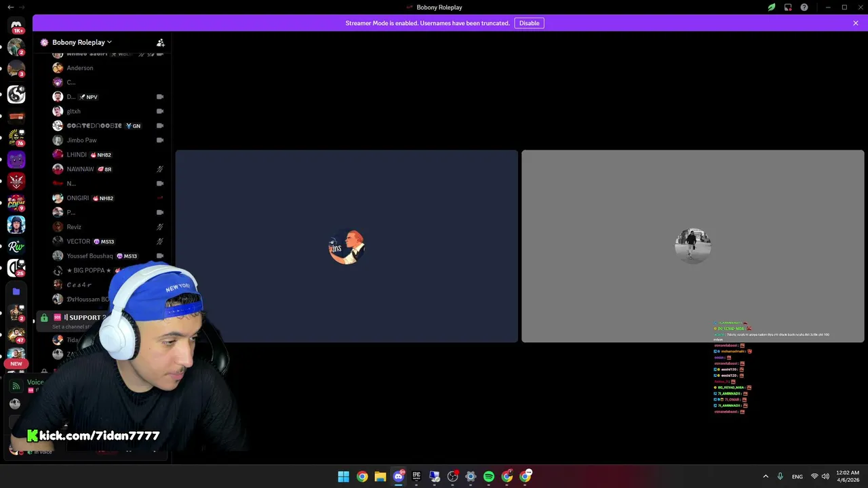868x488 pixels.
Task: Invite people to Bobony Roleplay server
Action: pyautogui.click(x=161, y=42)
